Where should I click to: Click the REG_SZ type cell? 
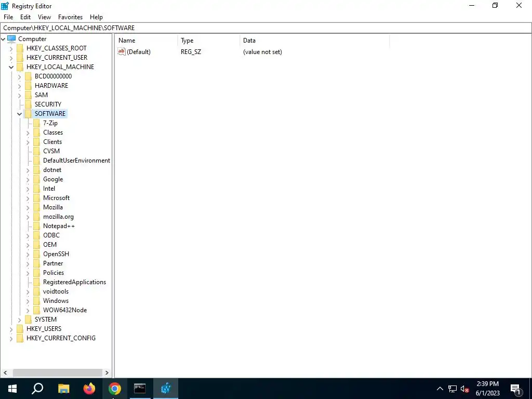[191, 52]
